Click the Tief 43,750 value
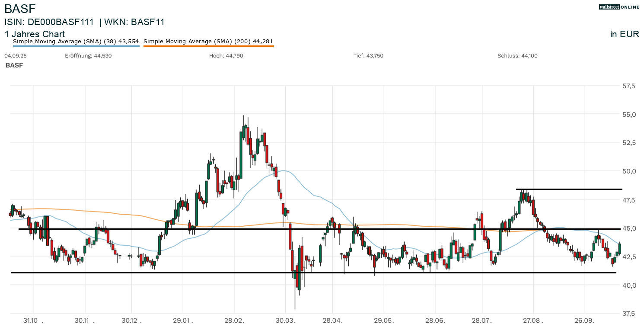 pyautogui.click(x=368, y=56)
